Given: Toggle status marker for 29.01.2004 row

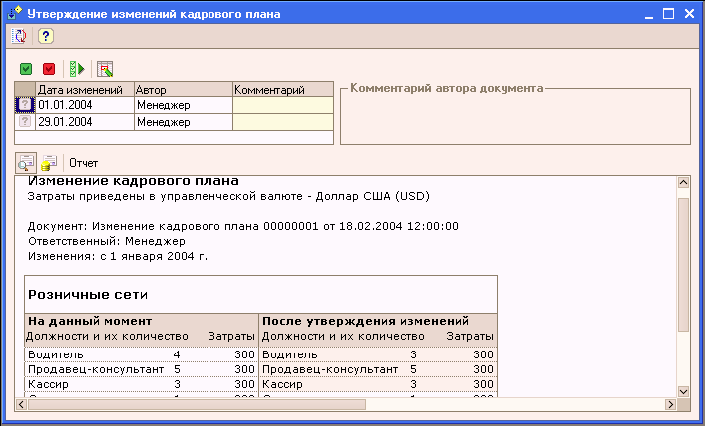Looking at the screenshot, I should (x=25, y=122).
